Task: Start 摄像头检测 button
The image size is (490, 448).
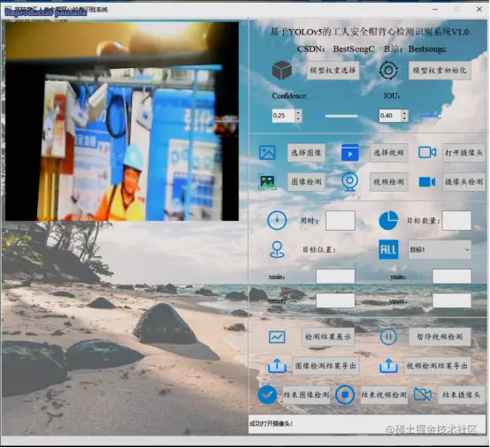Action: 463,182
